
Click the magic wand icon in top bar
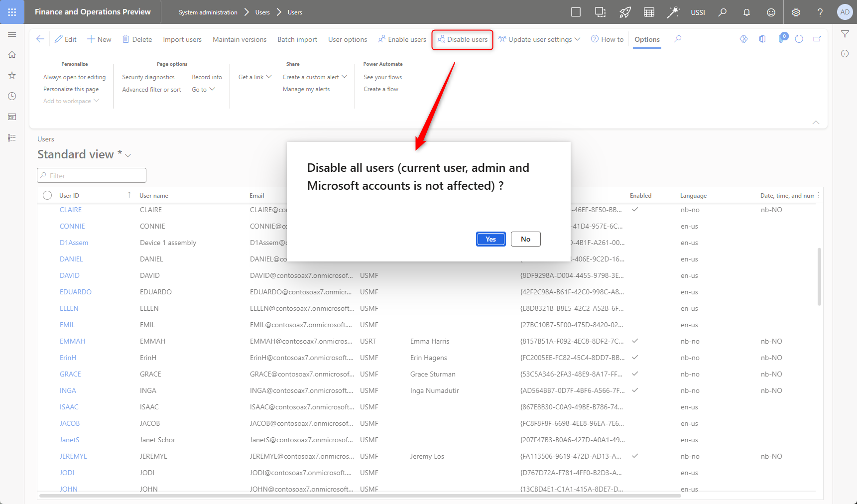pos(673,12)
